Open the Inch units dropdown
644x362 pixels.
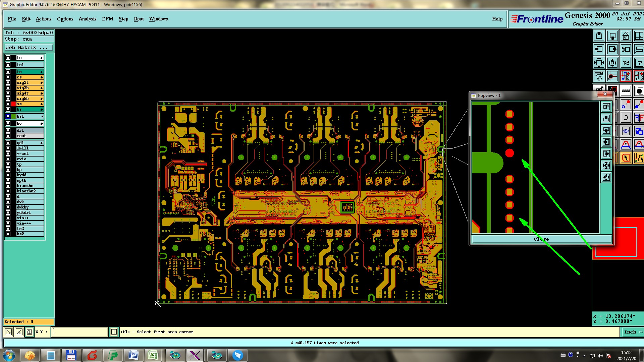tap(633, 332)
